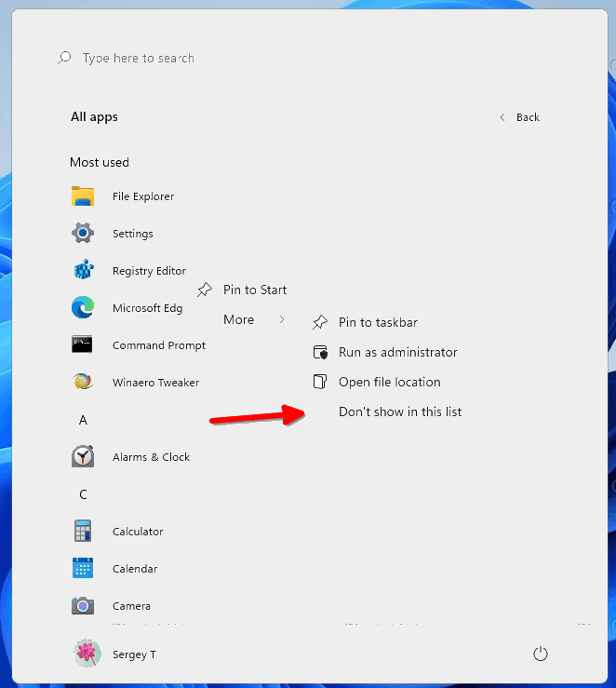616x688 pixels.
Task: Open the Command Prompt app icon
Action: pos(83,345)
